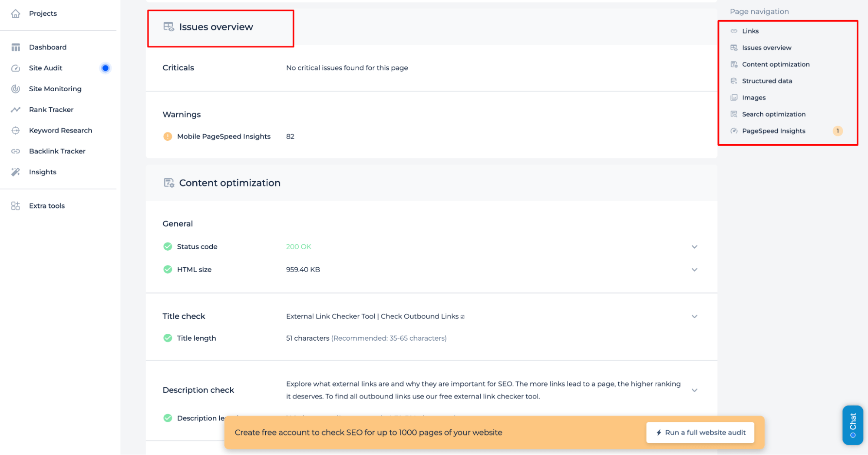Image resolution: width=868 pixels, height=455 pixels.
Task: Click the Links icon in Page navigation
Action: coord(734,31)
